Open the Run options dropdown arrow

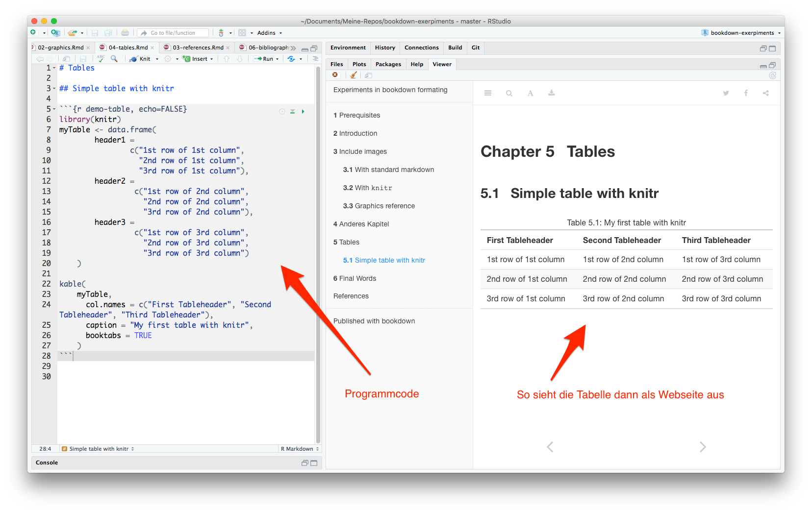(277, 59)
